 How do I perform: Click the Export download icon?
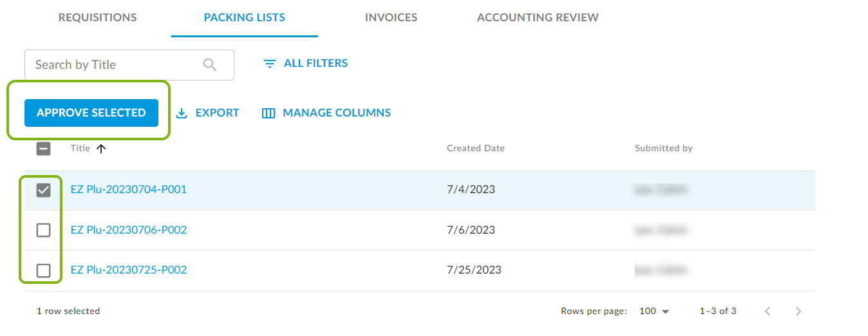182,113
